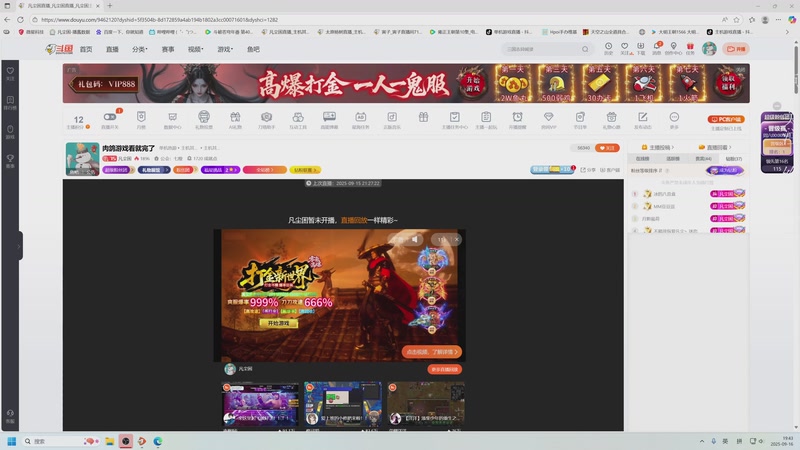Viewport: 800px width, 450px height.
Task: Toggle the 直播开关 switch
Action: tap(109, 117)
